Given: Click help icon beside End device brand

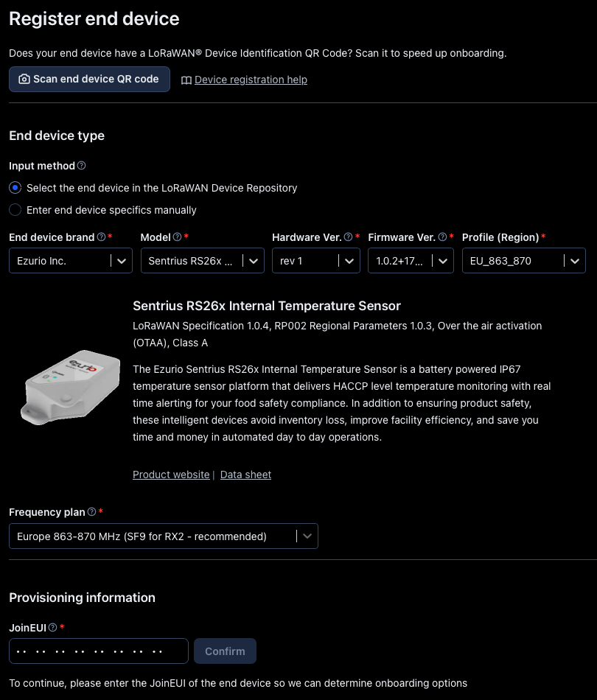Looking at the screenshot, I should (x=101, y=237).
